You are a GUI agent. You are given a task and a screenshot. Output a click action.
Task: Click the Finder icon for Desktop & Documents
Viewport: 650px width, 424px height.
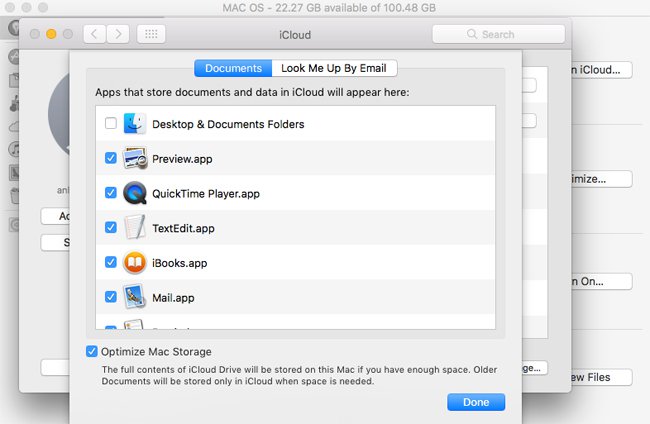[x=135, y=124]
